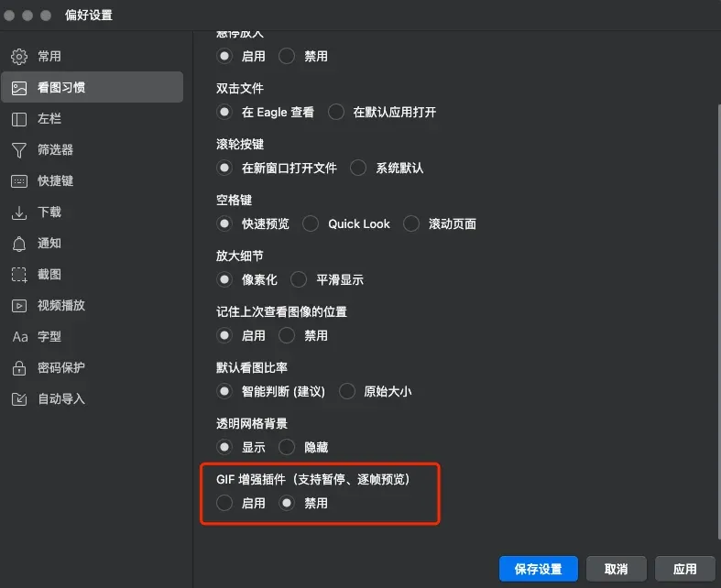Click the sidebar panel icon for 左栏

click(x=19, y=119)
